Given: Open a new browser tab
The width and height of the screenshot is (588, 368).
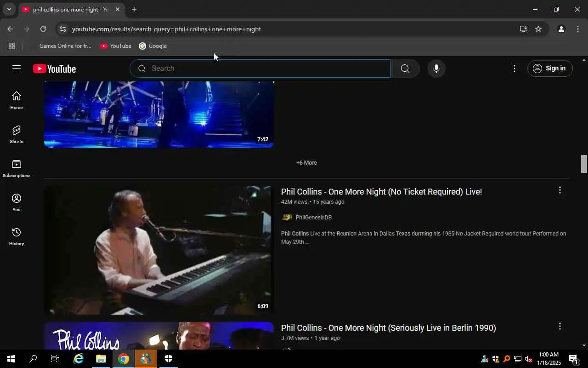Looking at the screenshot, I should pos(134,9).
